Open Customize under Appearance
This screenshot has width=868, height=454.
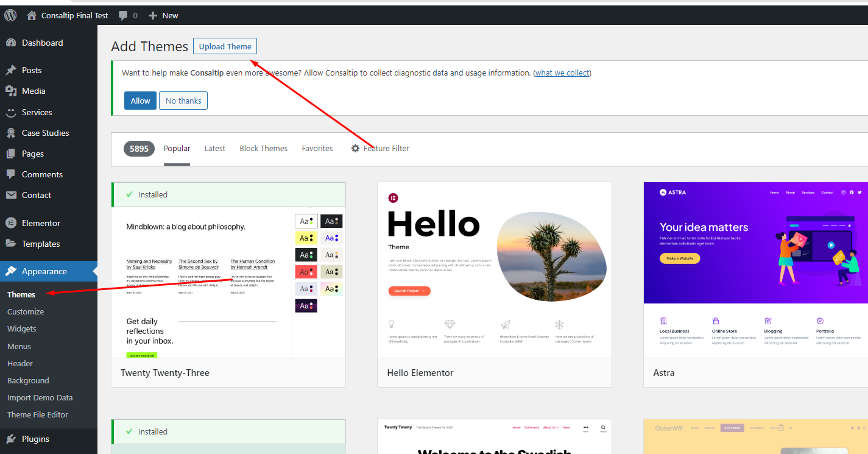(26, 311)
